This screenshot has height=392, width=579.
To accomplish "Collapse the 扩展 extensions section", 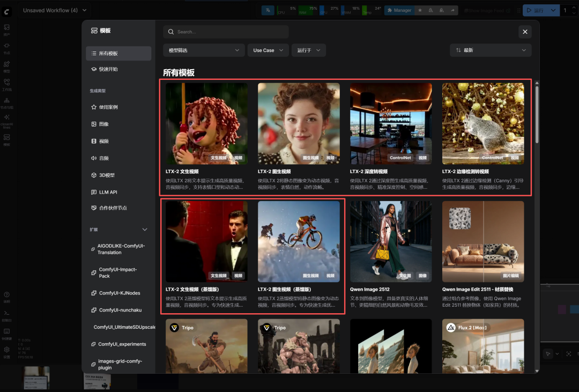I will (x=145, y=230).
